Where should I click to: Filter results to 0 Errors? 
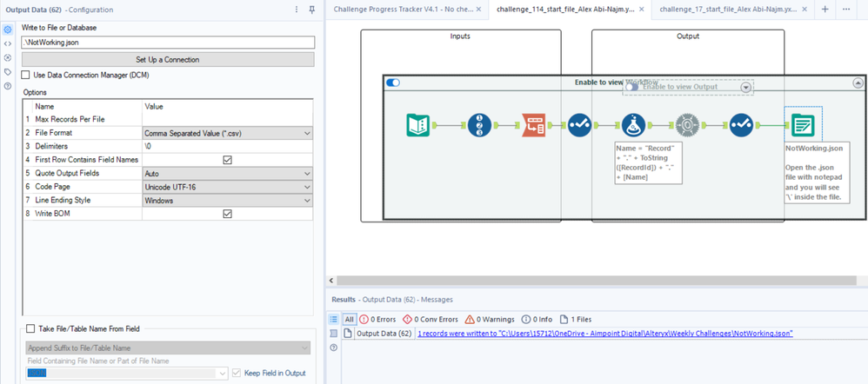[x=378, y=319]
